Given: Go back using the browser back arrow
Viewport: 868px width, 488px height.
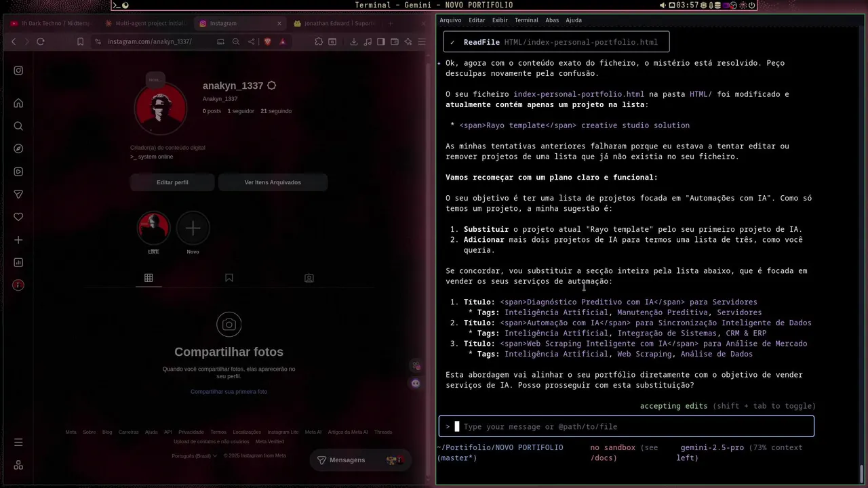Looking at the screenshot, I should pos(14,41).
